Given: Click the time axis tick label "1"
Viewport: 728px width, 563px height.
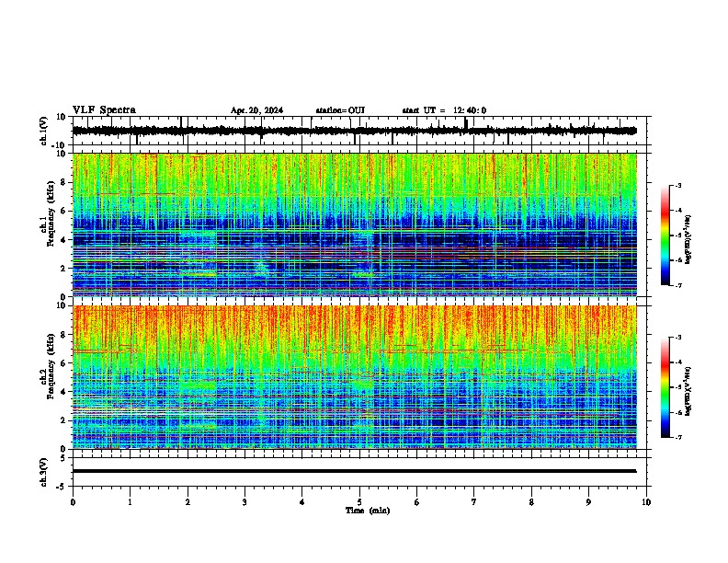Looking at the screenshot, I should 130,502.
